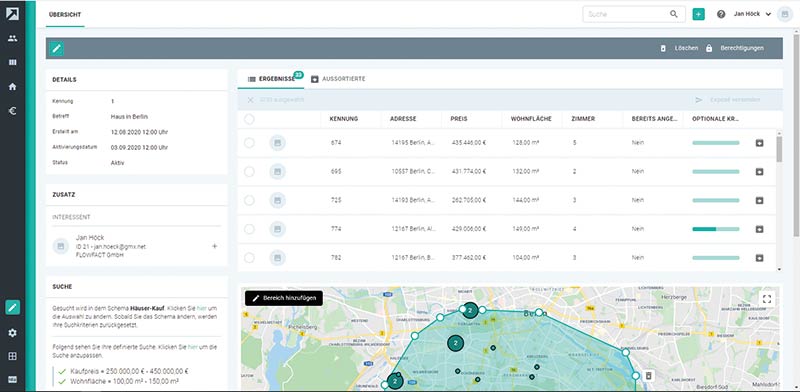Click the search magnifier icon
Image resolution: width=800 pixels, height=392 pixels.
click(x=674, y=14)
